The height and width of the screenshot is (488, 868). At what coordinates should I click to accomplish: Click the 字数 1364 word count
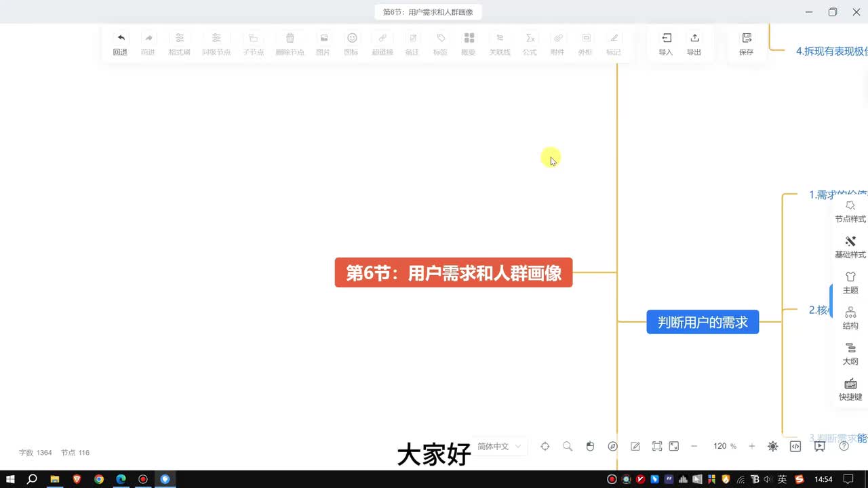[35, 452]
